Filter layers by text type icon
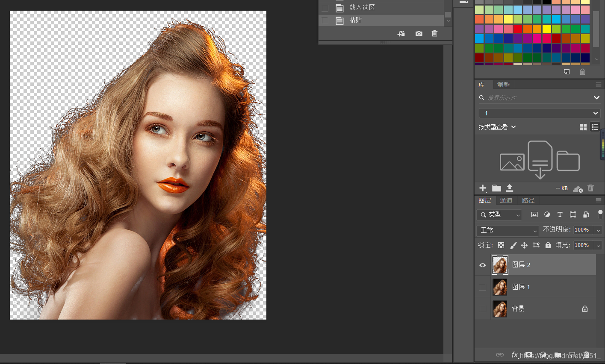The height and width of the screenshot is (364, 605). tap(560, 214)
